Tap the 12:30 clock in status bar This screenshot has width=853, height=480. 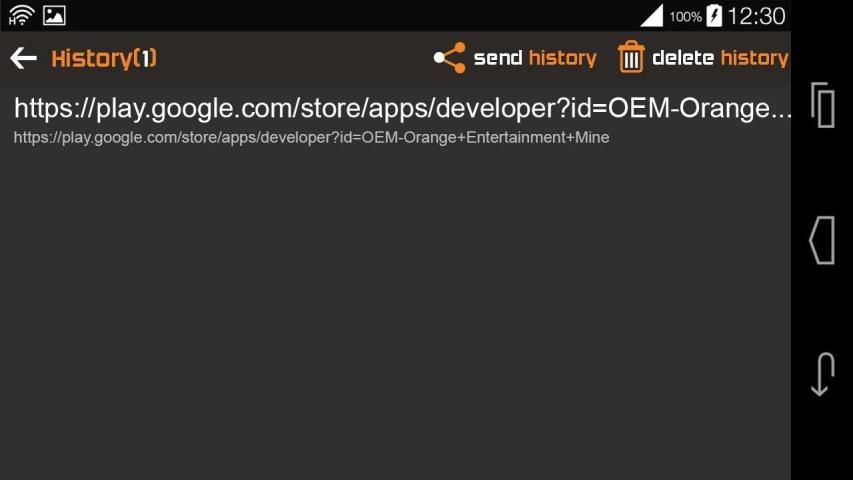click(x=756, y=16)
